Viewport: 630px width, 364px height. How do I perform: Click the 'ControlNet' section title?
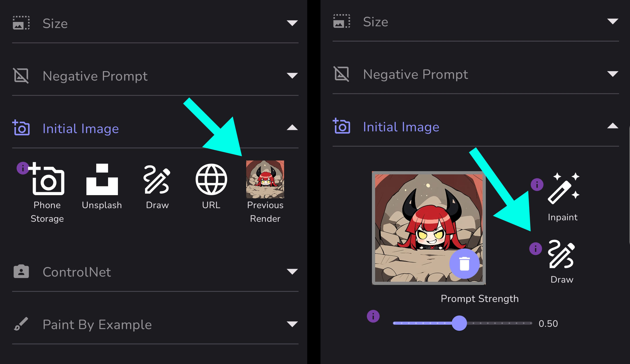click(77, 272)
